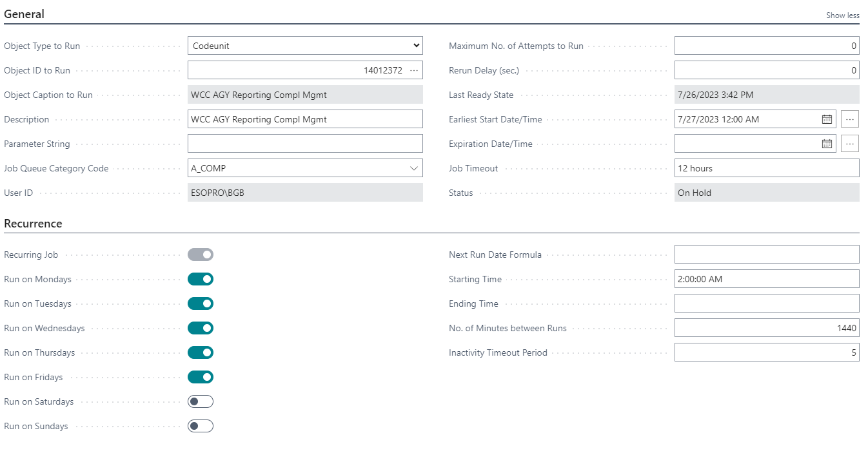Turn off Run on Wednesdays switch

[x=201, y=328]
